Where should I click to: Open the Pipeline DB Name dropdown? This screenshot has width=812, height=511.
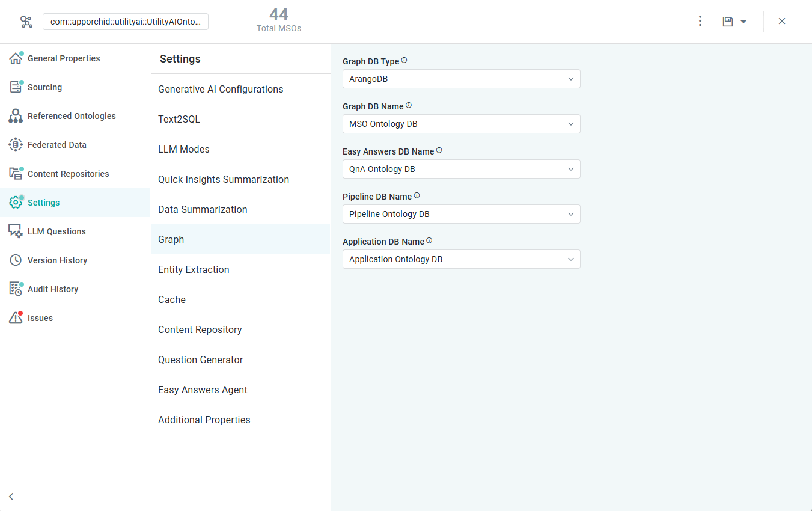(462, 214)
